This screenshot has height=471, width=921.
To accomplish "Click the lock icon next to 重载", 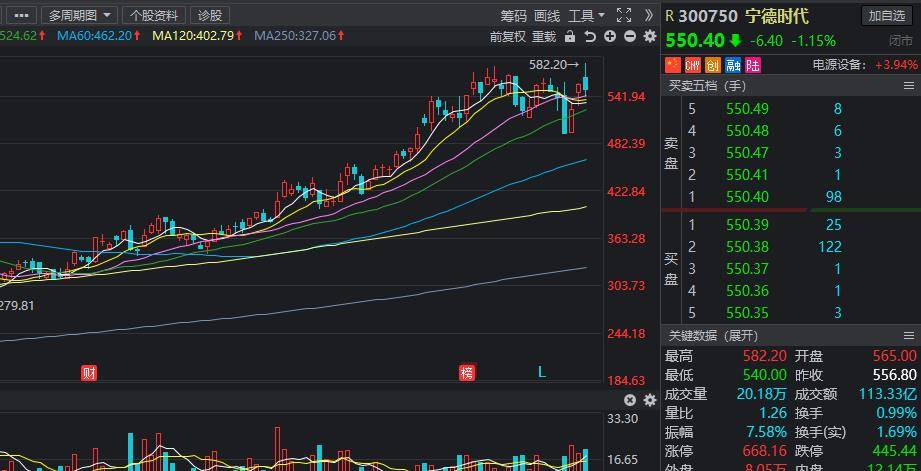I will (570, 36).
